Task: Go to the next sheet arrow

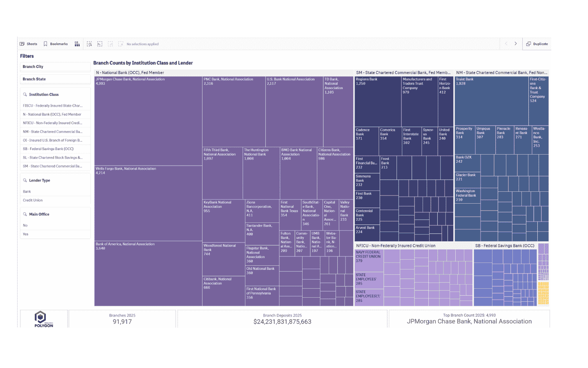Action: click(x=516, y=44)
